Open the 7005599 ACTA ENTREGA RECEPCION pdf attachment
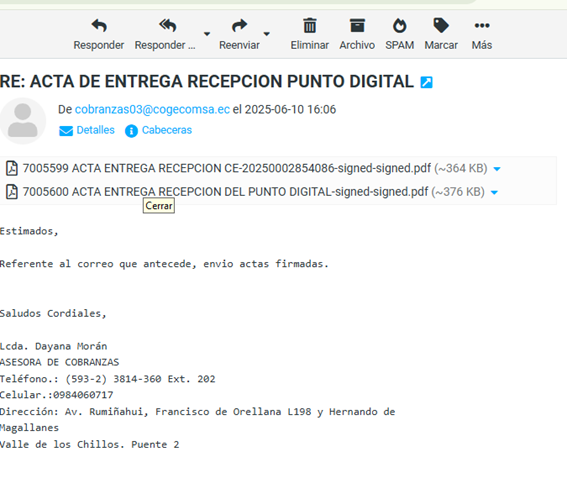567x494 pixels. [x=227, y=168]
